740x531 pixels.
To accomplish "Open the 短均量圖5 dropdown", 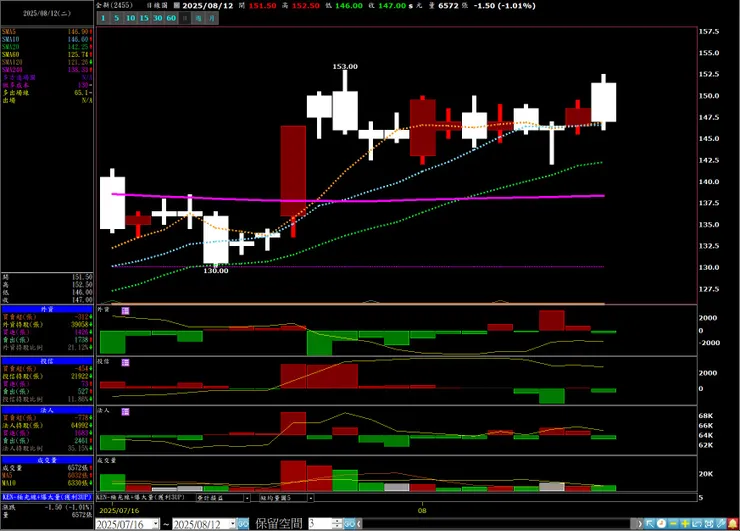I will tap(311, 498).
